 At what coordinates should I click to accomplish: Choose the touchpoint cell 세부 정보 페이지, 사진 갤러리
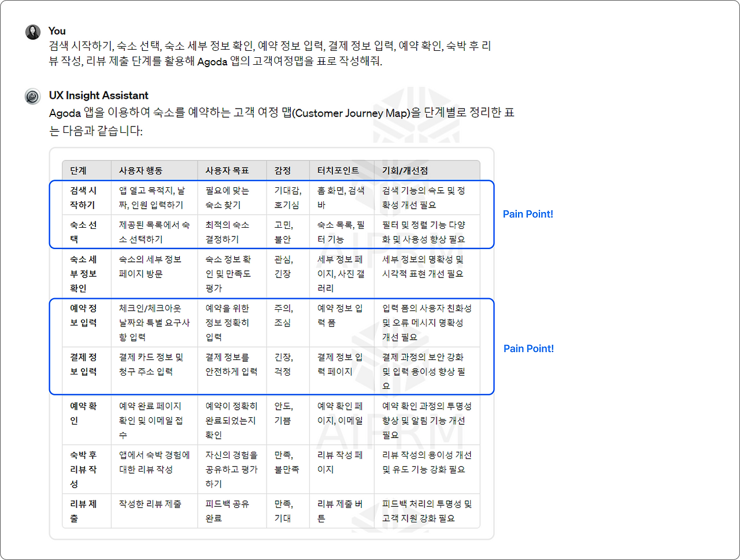(341, 273)
